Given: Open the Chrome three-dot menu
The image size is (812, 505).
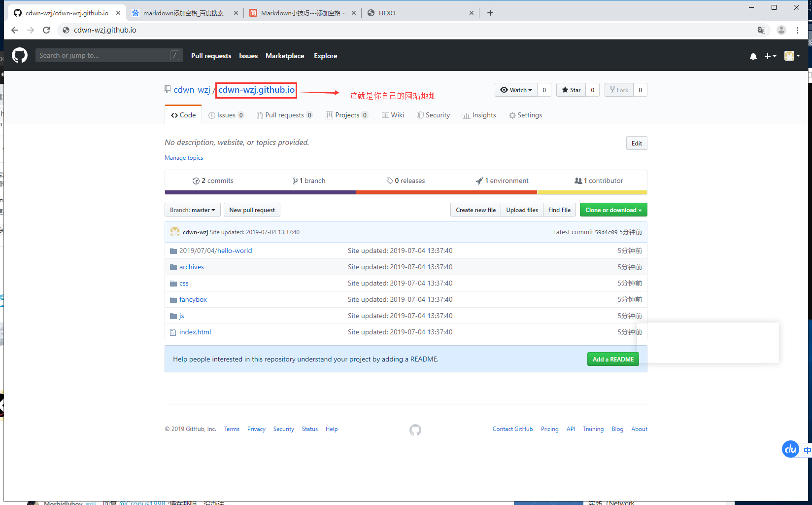Looking at the screenshot, I should [797, 30].
